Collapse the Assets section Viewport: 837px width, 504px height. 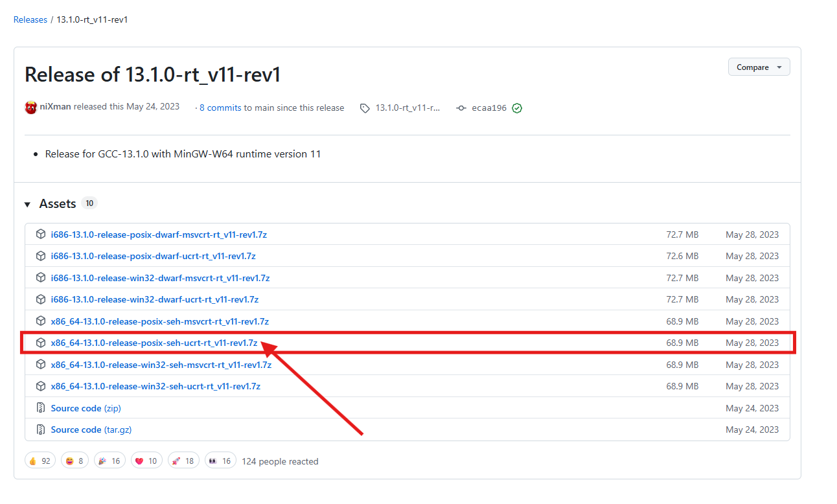(x=27, y=203)
